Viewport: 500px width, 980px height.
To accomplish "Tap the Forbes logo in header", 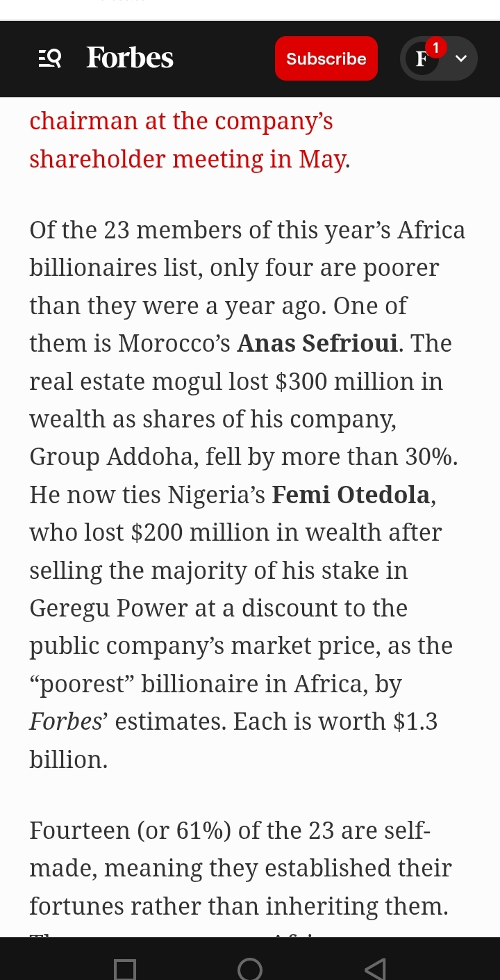I will 130,58.
